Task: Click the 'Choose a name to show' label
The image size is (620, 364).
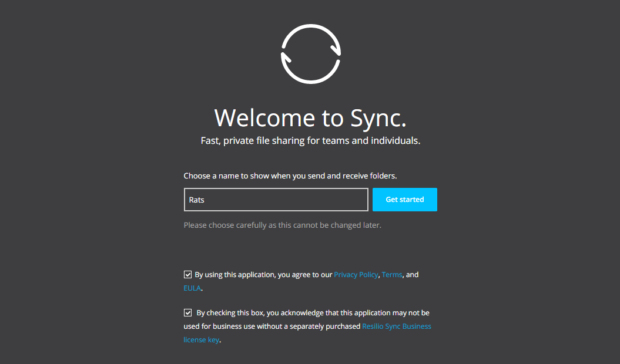Action: click(290, 176)
